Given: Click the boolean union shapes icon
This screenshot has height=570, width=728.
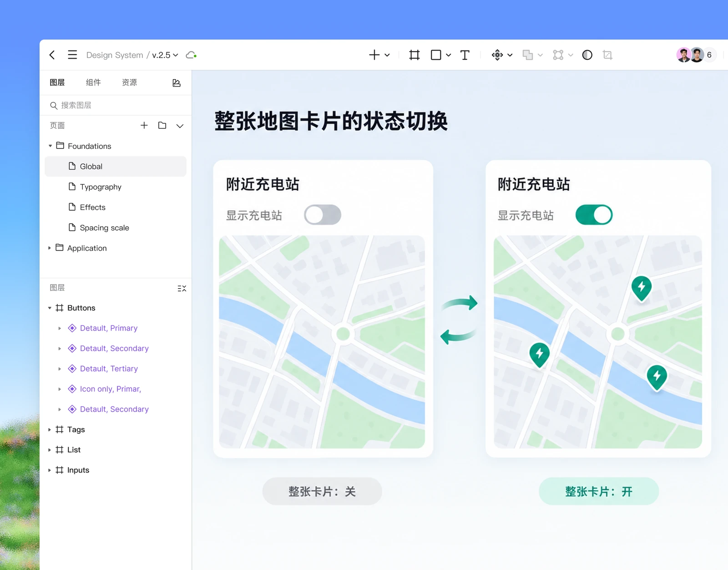Looking at the screenshot, I should [528, 55].
